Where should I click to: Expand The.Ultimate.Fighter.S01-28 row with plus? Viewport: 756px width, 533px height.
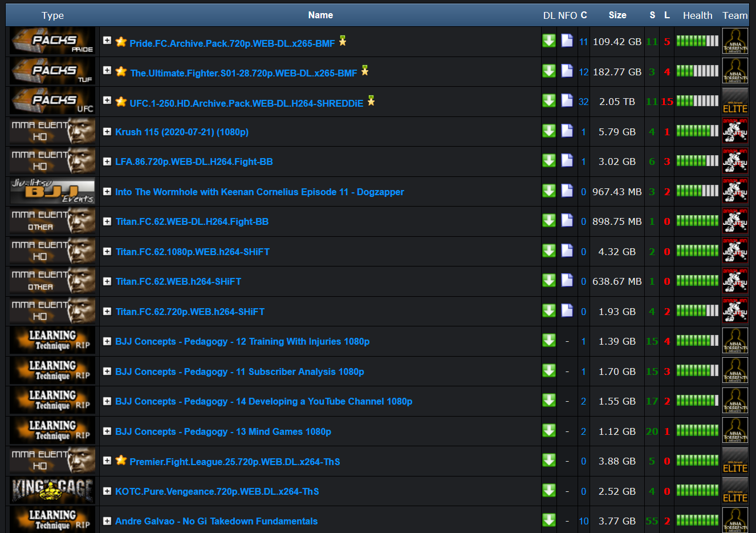[x=107, y=70]
